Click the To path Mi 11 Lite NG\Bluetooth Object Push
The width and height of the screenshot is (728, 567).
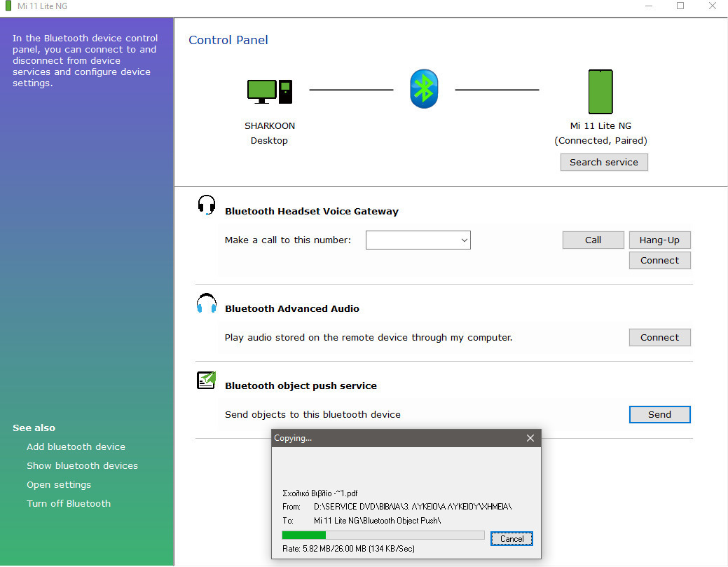[x=378, y=521]
